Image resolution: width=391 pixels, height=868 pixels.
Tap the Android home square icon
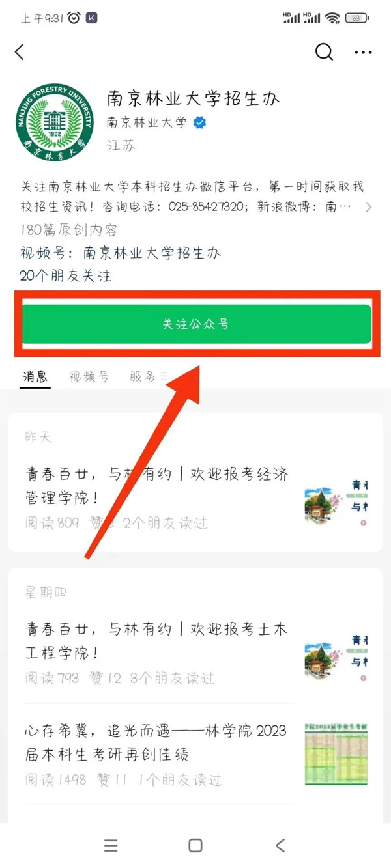[x=195, y=845]
